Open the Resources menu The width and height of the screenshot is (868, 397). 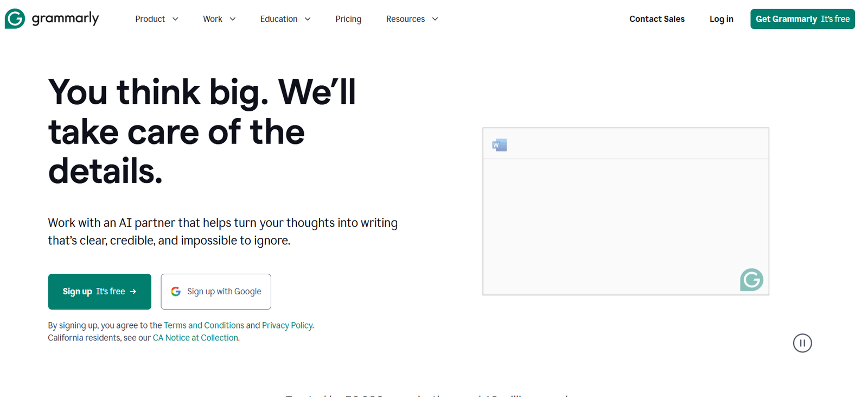[x=405, y=19]
